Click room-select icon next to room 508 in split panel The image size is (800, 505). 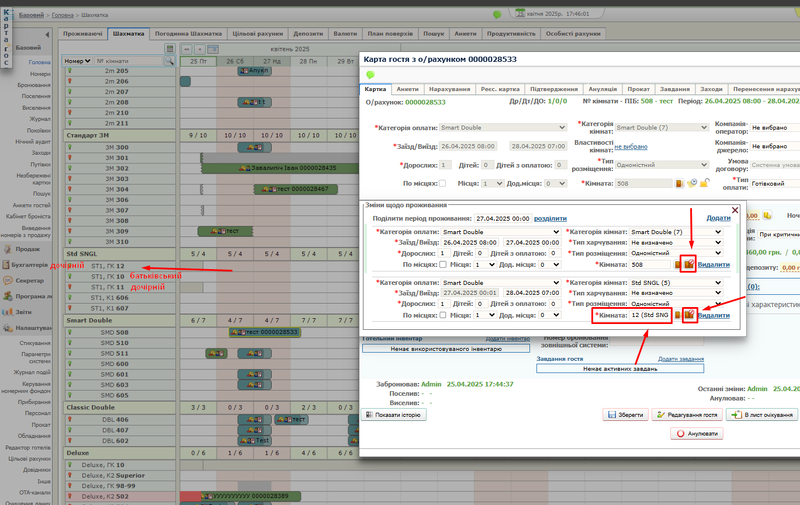tap(689, 264)
